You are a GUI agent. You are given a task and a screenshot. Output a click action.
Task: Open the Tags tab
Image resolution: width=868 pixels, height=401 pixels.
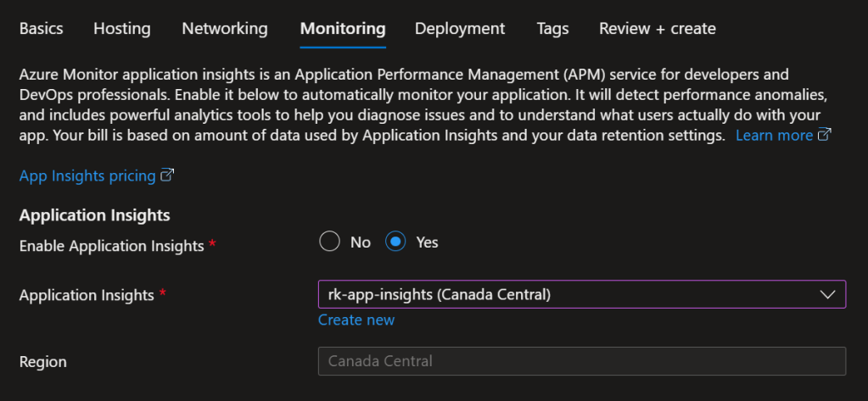point(552,29)
